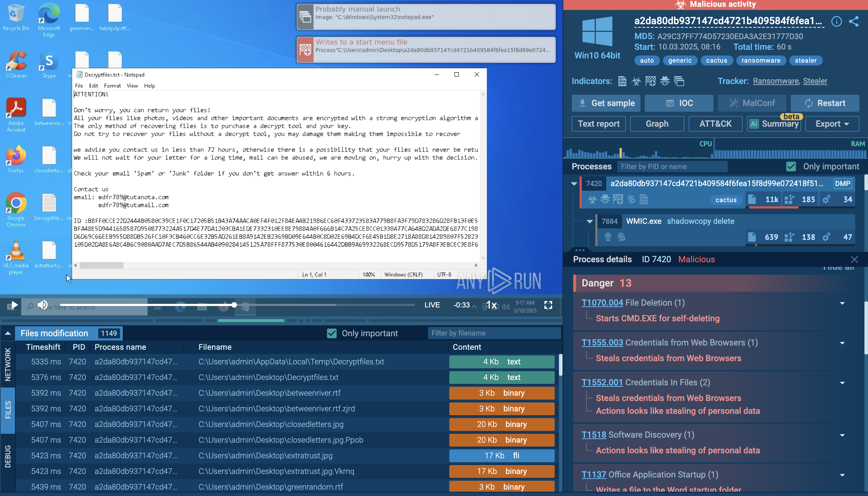868x496 pixels.
Task: Follow the Ransomware tracker link
Action: 776,81
